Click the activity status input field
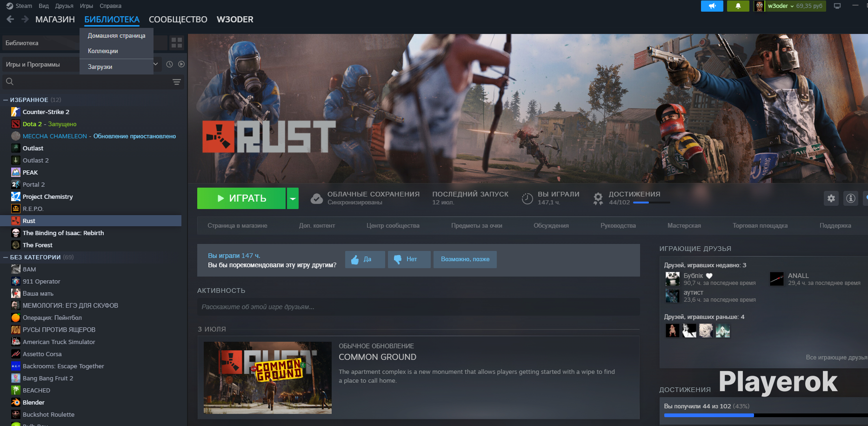 click(x=419, y=307)
